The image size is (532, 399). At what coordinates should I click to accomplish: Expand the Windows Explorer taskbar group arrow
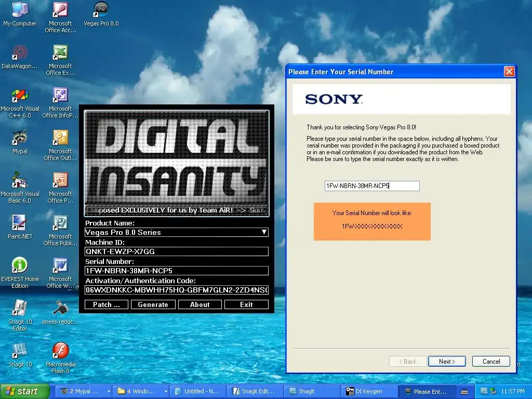[x=166, y=392]
